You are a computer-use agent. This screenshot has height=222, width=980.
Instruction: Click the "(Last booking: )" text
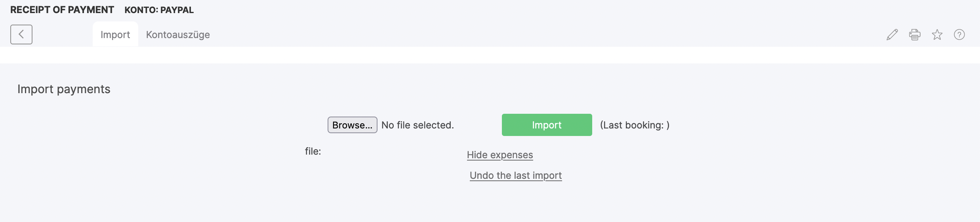pyautogui.click(x=635, y=125)
